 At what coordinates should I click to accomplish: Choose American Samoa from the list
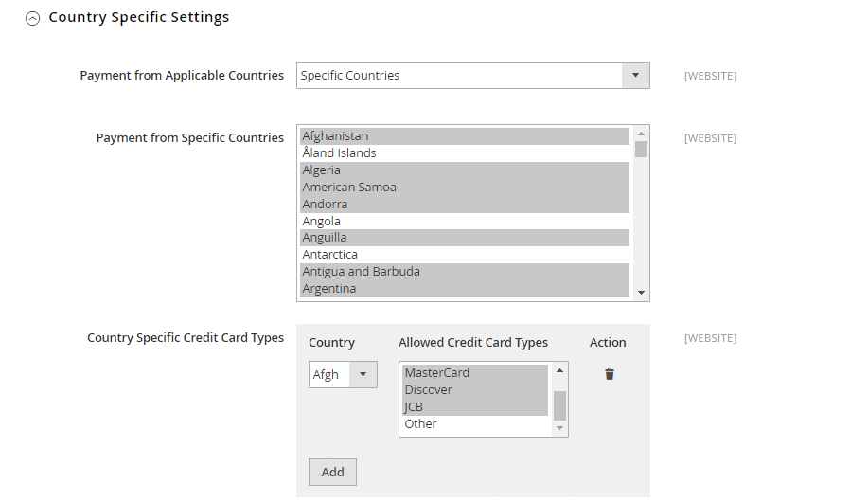click(x=464, y=188)
